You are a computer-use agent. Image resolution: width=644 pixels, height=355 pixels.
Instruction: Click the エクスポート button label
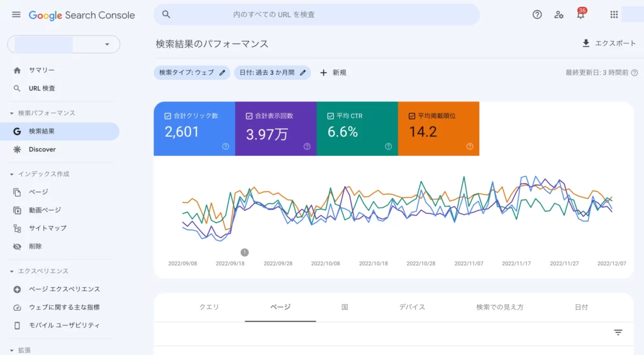pyautogui.click(x=615, y=43)
